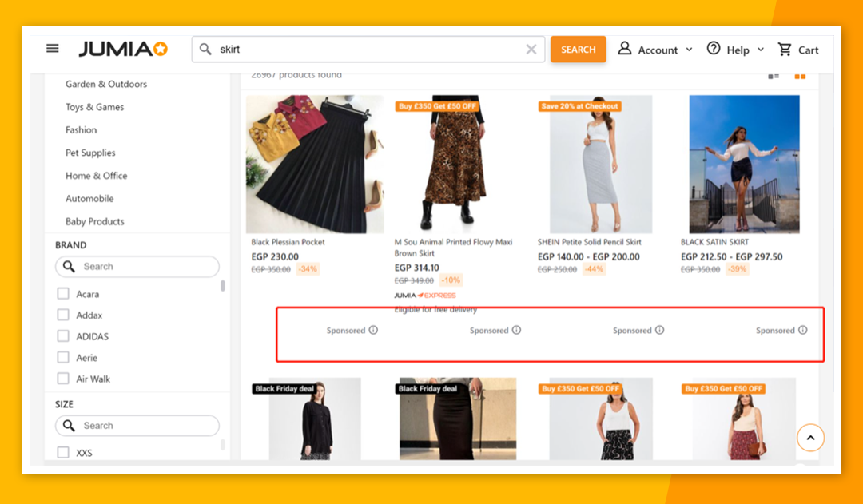Image resolution: width=863 pixels, height=504 pixels.
Task: Click the magnifier icon in main search bar
Action: click(205, 49)
